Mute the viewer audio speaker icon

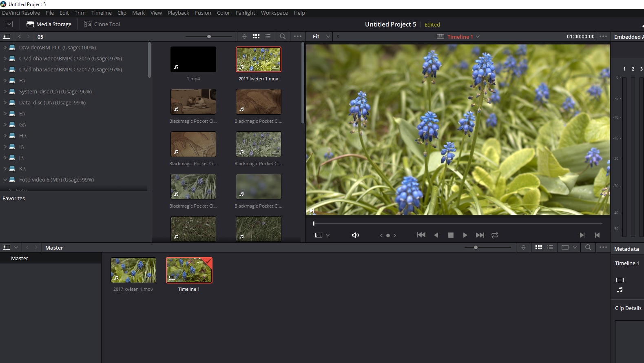[355, 235]
